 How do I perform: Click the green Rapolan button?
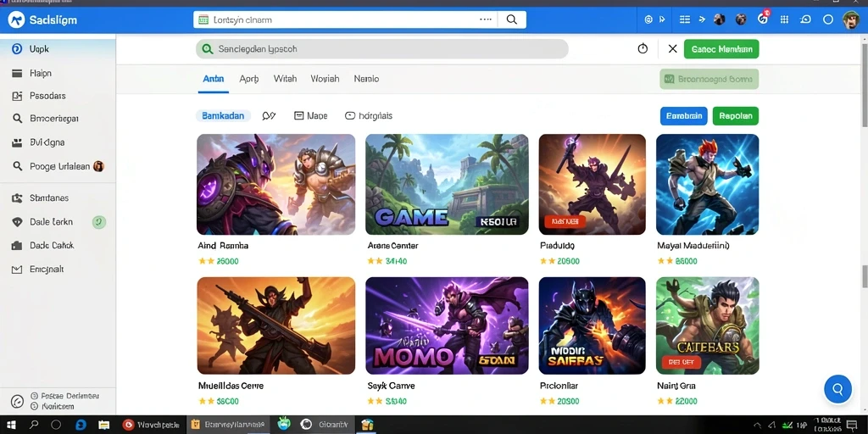pyautogui.click(x=736, y=116)
